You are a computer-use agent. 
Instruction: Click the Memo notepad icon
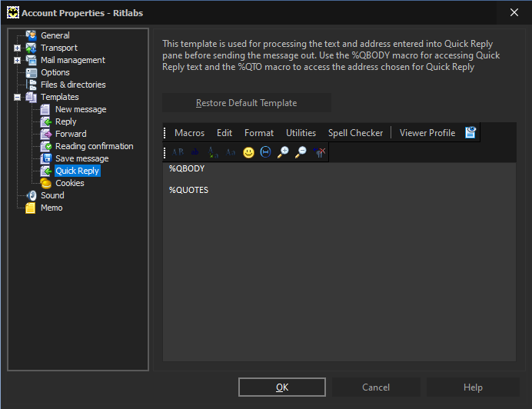coord(31,208)
